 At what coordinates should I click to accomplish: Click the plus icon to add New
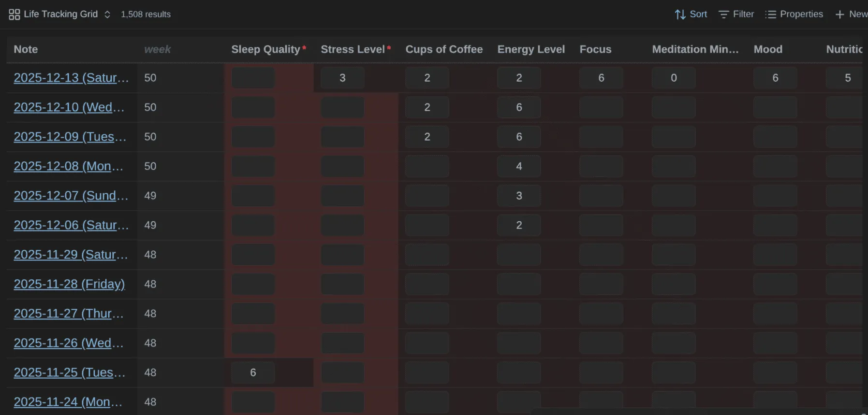click(840, 14)
